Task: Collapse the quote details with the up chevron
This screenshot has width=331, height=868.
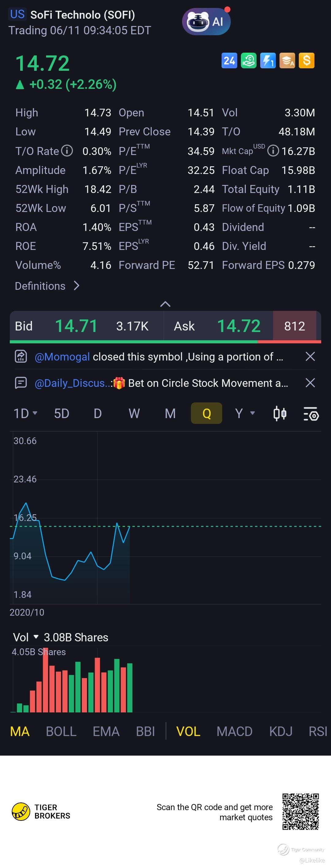Action: point(165,304)
